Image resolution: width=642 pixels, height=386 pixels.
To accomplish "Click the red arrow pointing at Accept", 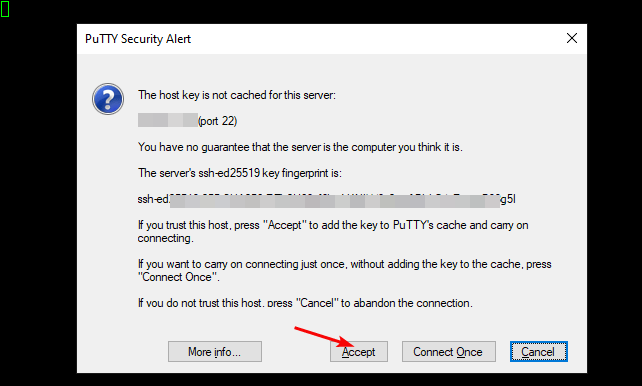I will pyautogui.click(x=323, y=336).
